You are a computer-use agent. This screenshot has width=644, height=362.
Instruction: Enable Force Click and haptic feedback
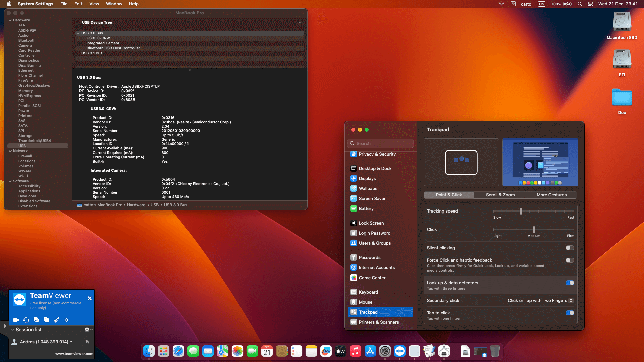point(569,260)
